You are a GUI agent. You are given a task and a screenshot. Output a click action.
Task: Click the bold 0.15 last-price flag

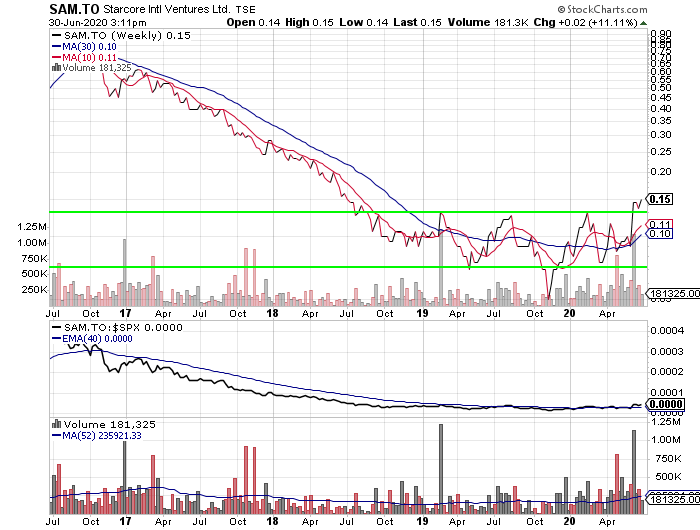(660, 199)
